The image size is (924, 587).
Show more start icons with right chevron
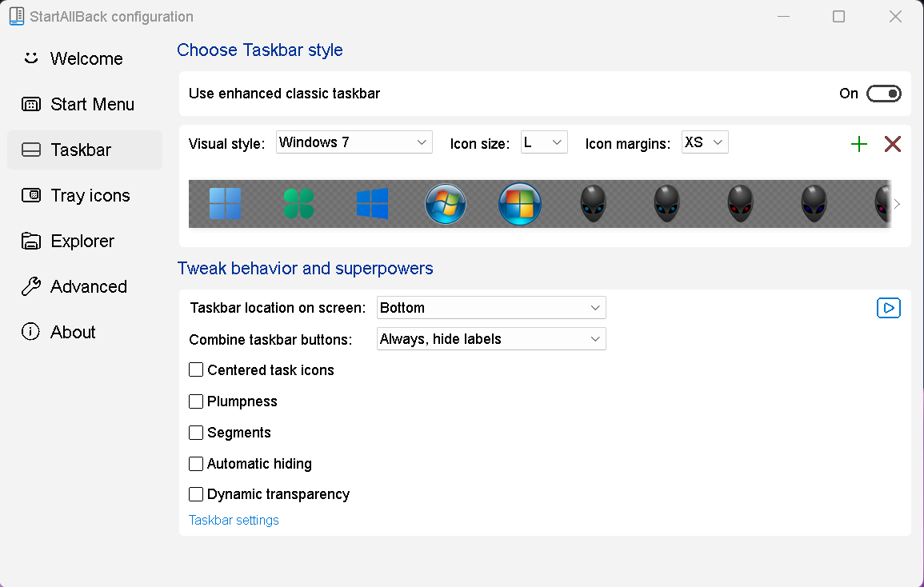[897, 204]
